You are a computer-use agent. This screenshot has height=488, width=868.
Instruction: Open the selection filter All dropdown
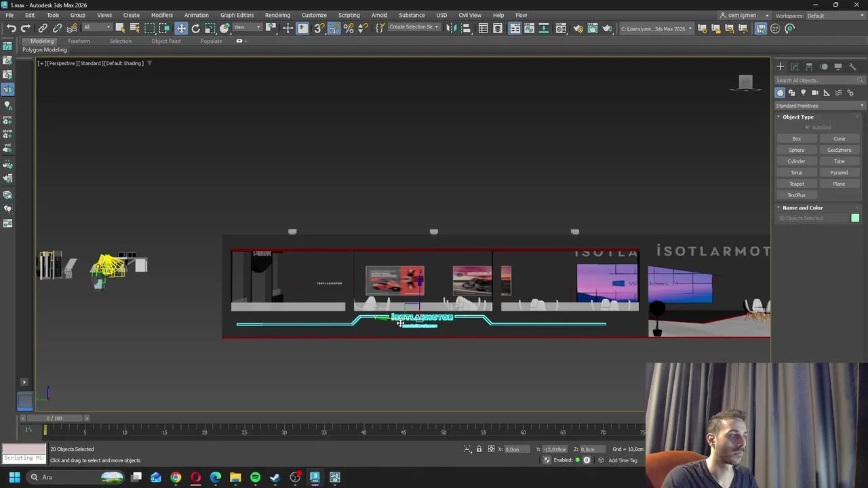point(97,28)
